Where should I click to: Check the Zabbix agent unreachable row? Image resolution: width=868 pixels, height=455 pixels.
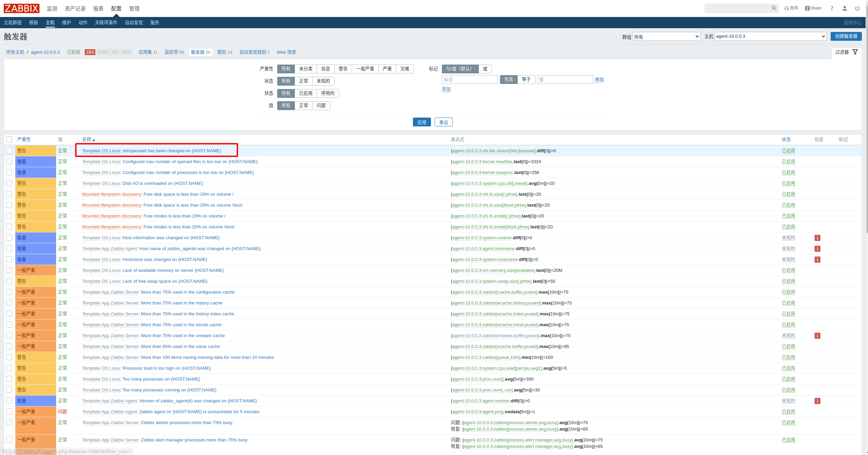coord(9,412)
